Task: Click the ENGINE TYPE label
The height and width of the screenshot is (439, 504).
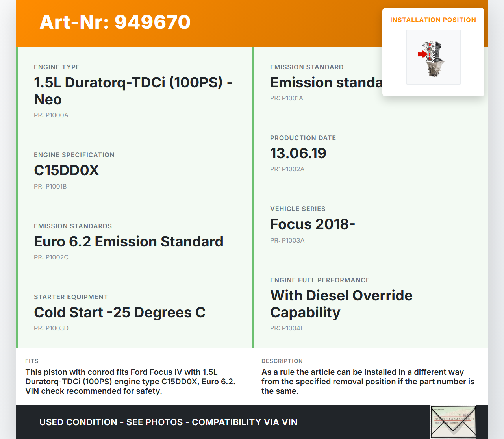Action: point(57,67)
